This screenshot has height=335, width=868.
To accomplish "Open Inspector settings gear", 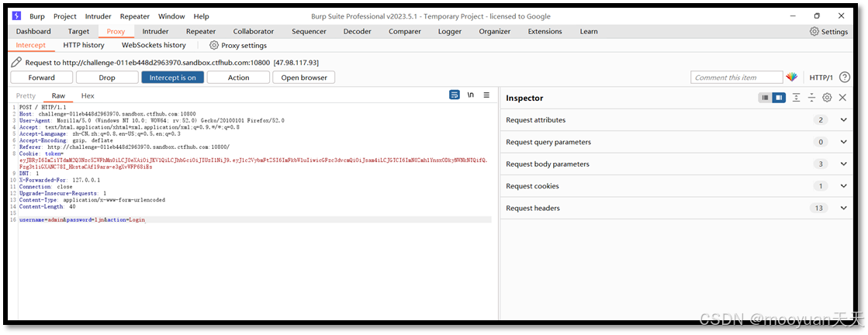I will click(x=827, y=98).
